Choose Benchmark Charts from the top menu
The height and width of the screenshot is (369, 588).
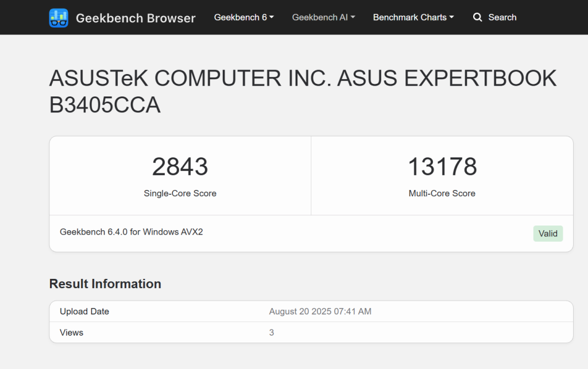(413, 17)
